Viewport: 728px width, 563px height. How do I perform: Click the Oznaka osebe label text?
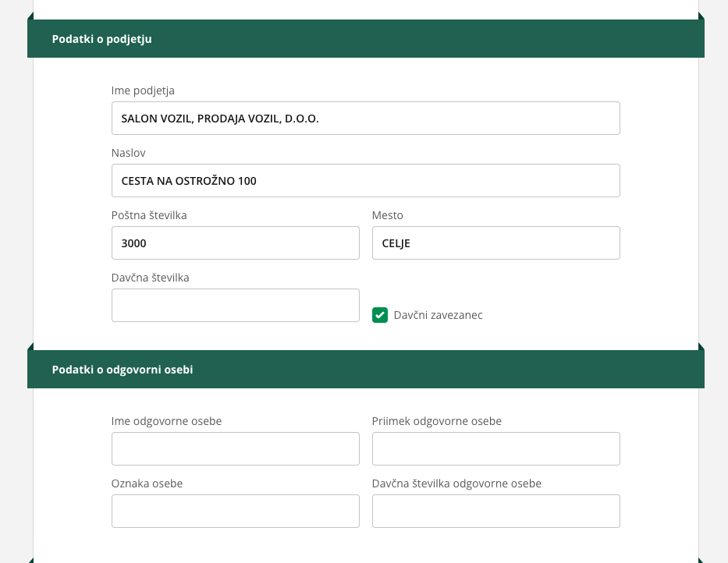point(147,483)
